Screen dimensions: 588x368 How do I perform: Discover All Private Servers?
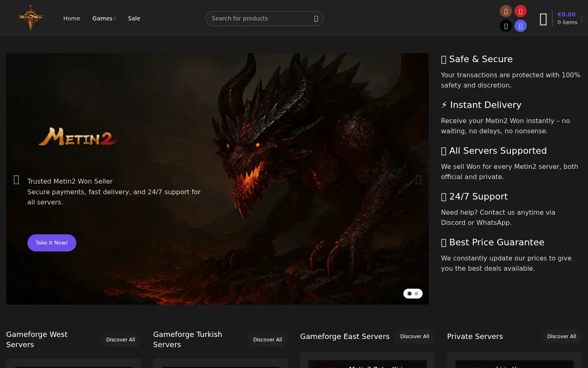point(561,337)
